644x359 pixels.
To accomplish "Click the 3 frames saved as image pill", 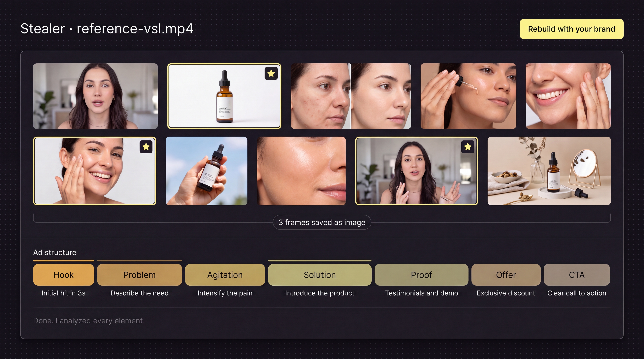I will click(322, 222).
